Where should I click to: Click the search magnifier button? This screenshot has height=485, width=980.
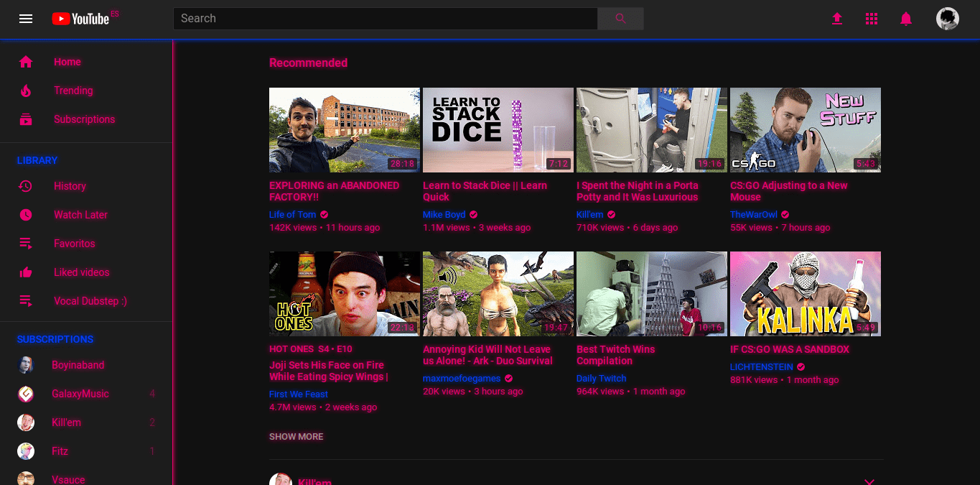[x=621, y=19]
